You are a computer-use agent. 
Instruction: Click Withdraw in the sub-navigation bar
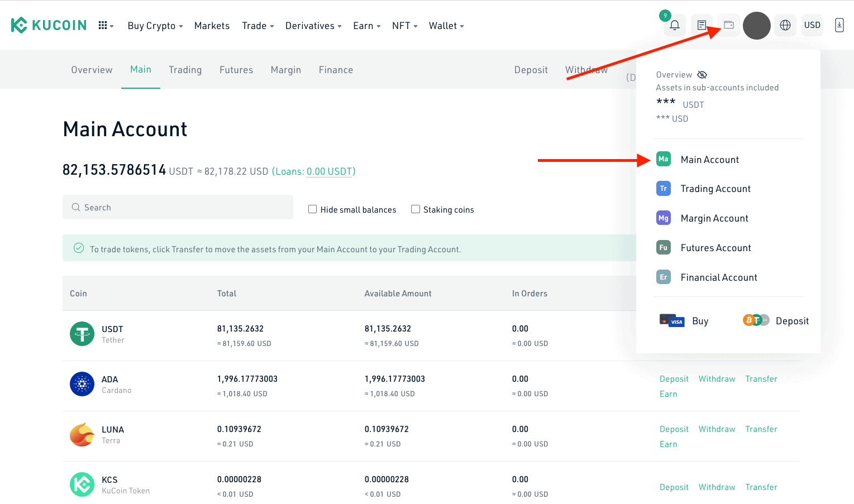(x=586, y=70)
